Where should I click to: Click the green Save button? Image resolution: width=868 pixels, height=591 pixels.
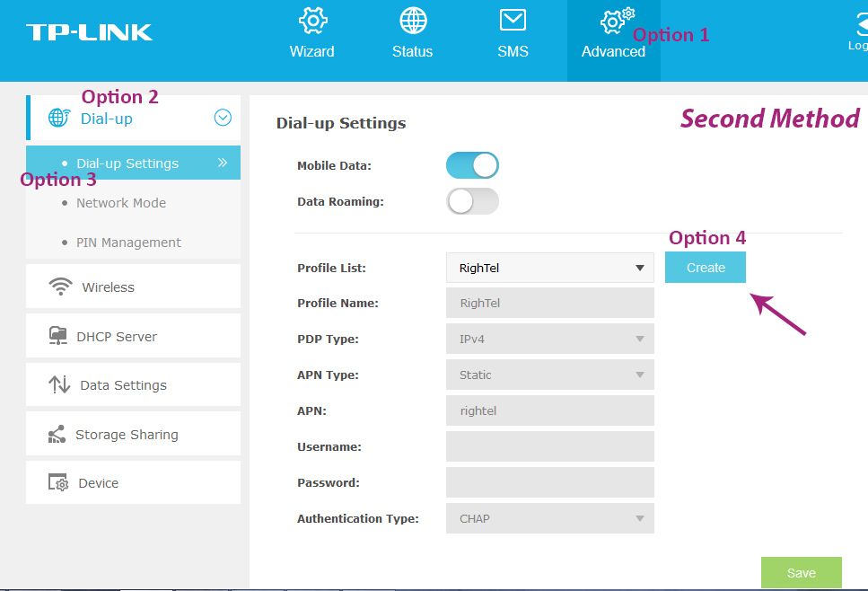(801, 572)
